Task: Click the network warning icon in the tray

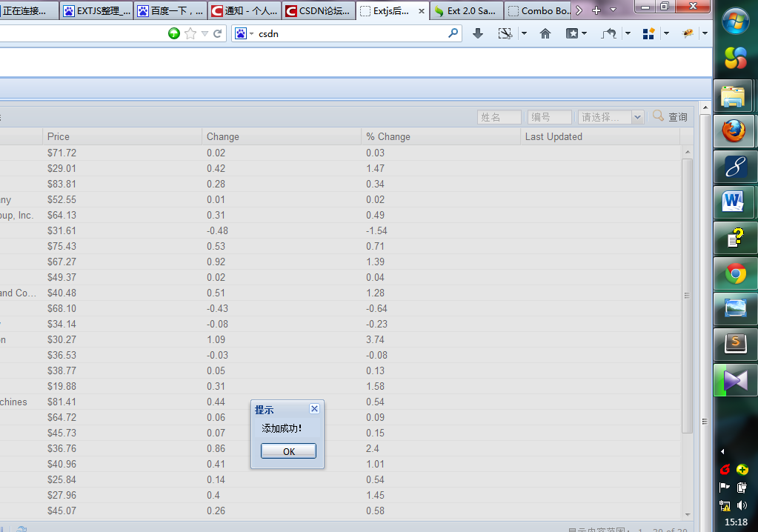Action: coord(724,505)
